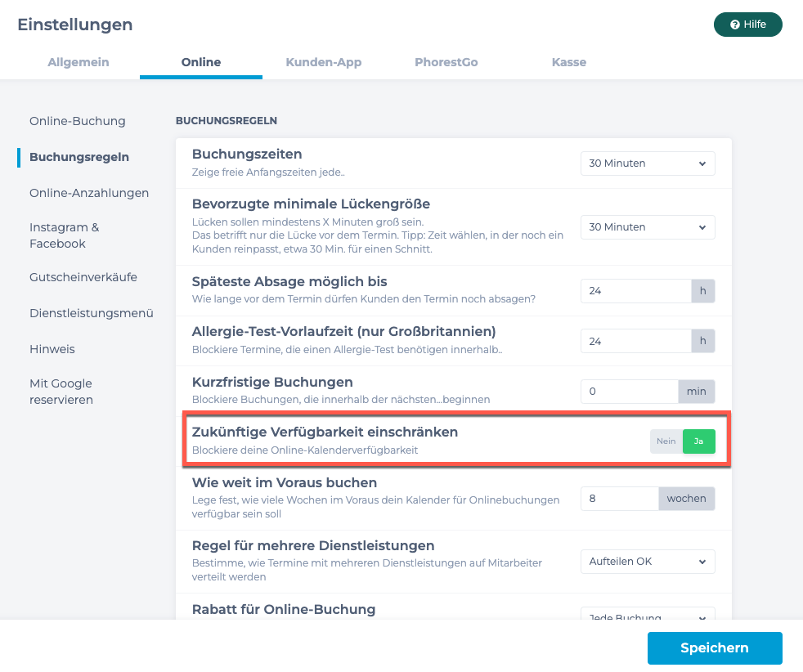The width and height of the screenshot is (803, 672).
Task: Open Instagram & Facebook settings
Action: click(65, 235)
